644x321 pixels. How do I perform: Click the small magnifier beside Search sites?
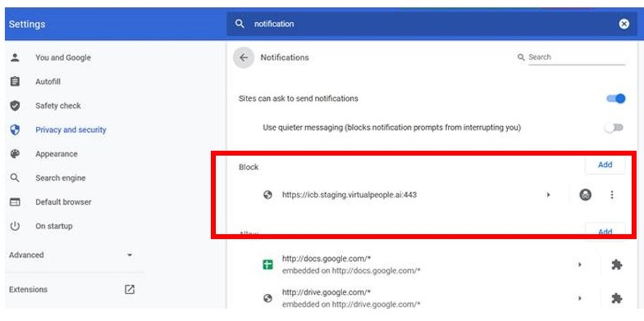click(x=521, y=57)
